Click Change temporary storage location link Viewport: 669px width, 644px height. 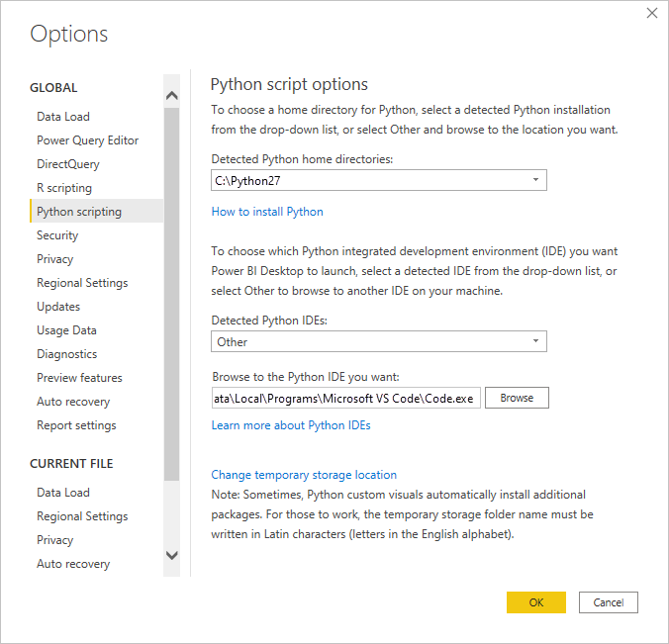[304, 475]
